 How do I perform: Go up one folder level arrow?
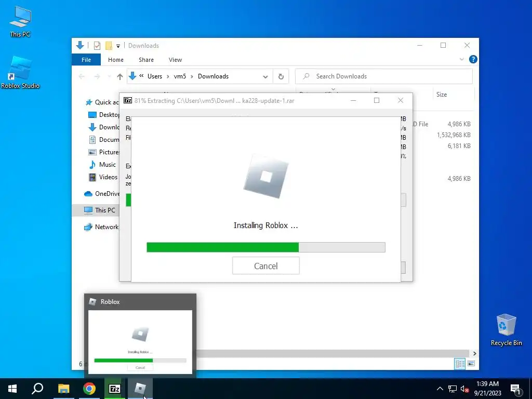pos(120,77)
